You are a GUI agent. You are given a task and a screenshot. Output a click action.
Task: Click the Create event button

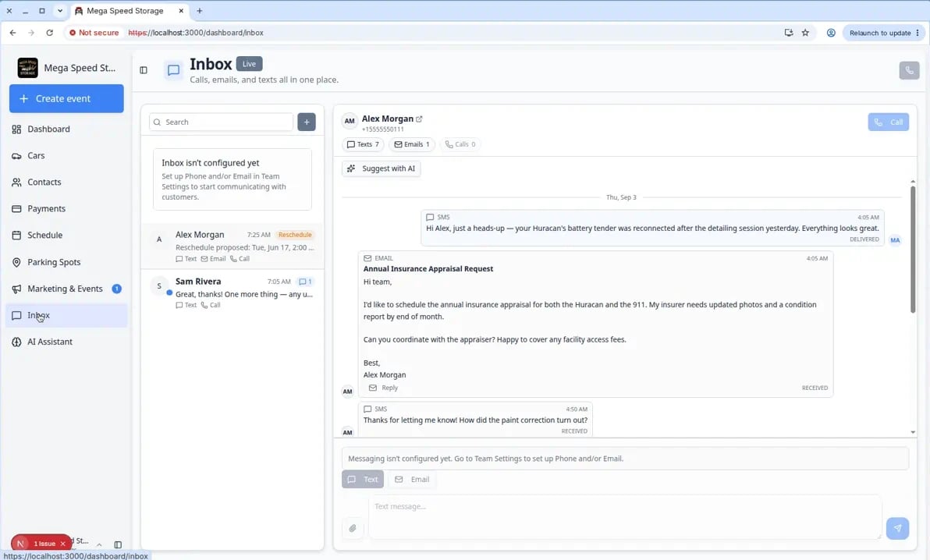66,98
